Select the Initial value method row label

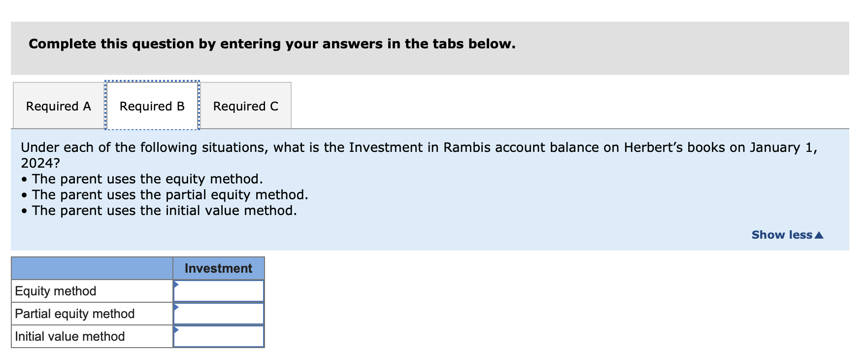tap(69, 336)
